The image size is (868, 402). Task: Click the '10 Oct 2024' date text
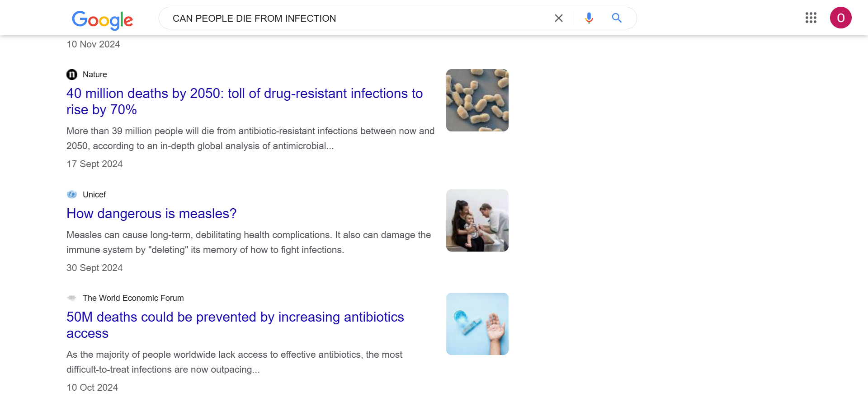tap(92, 388)
